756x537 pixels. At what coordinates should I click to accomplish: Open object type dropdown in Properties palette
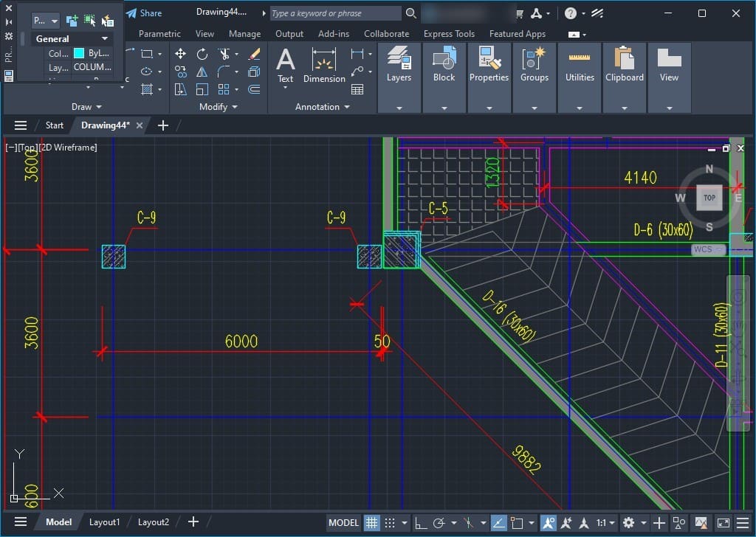click(46, 21)
